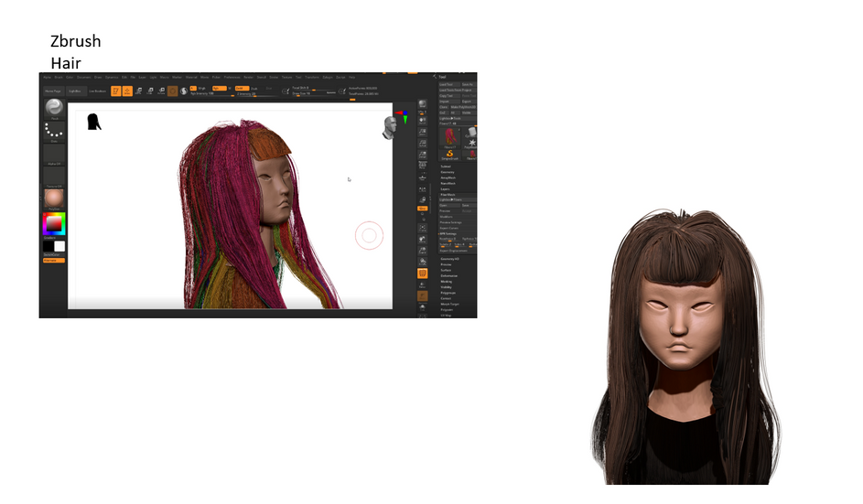Click the Gizmo 3D toggle icon
Viewport: 863px width, 504px height.
tap(172, 91)
